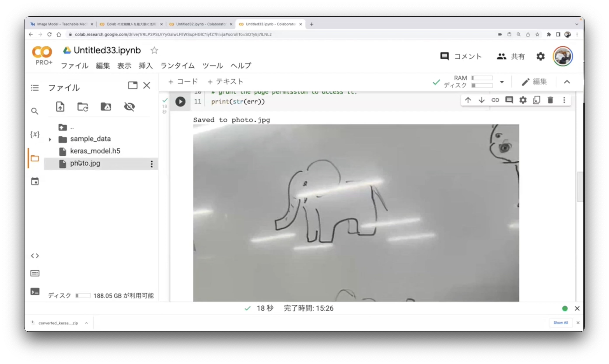Open the variables {x} inspector

pyautogui.click(x=35, y=134)
